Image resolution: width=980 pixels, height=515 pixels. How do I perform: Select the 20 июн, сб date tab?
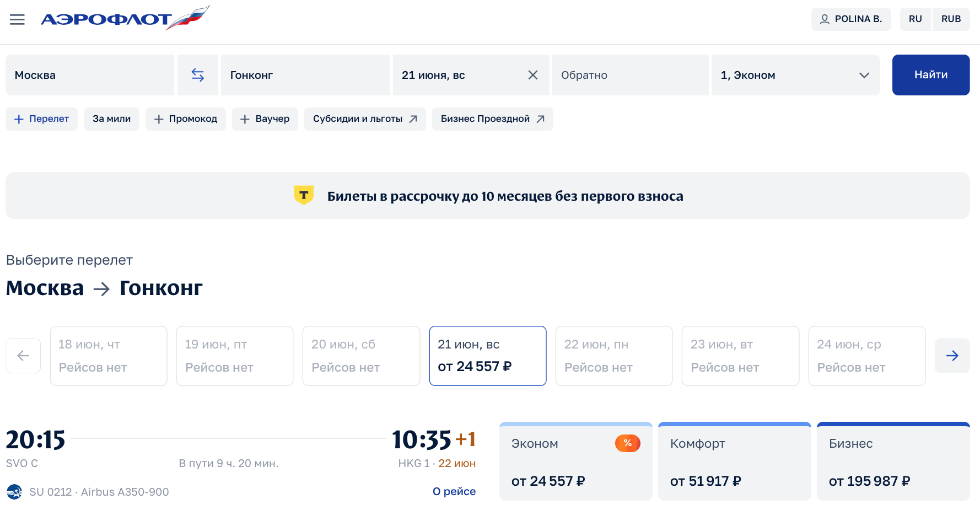(x=362, y=356)
